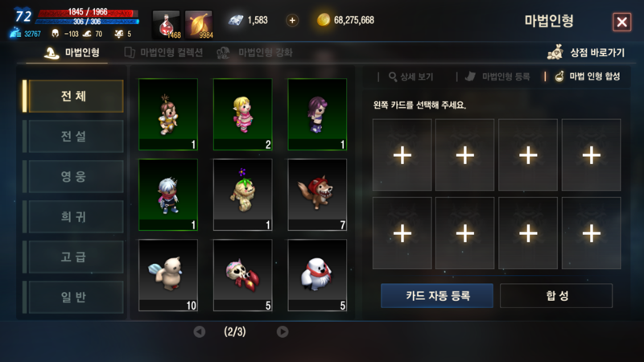Image resolution: width=644 pixels, height=362 pixels.
Task: Click the red health potion icon
Action: pyautogui.click(x=167, y=25)
